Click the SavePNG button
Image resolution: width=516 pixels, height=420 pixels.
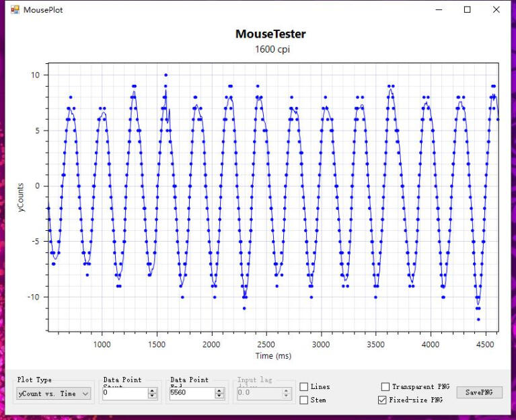click(479, 392)
